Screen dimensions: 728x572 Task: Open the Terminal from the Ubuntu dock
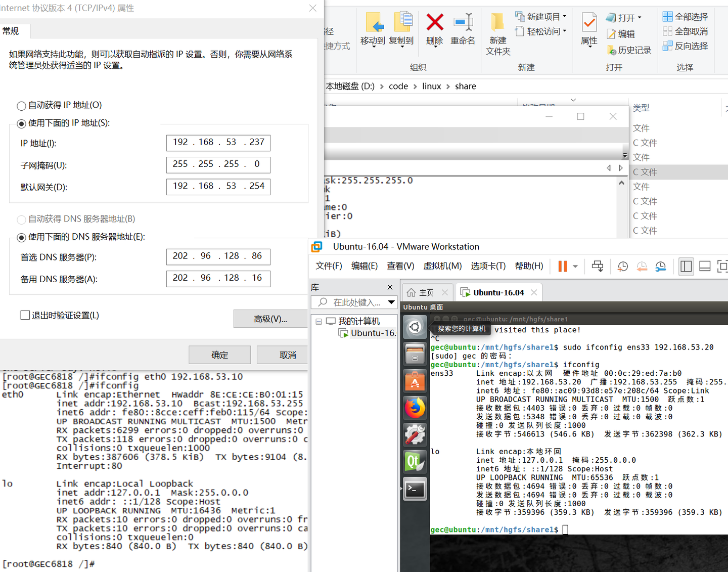point(415,489)
